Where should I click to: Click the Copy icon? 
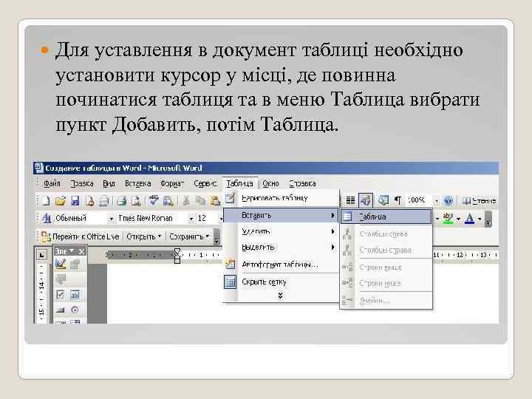200,201
